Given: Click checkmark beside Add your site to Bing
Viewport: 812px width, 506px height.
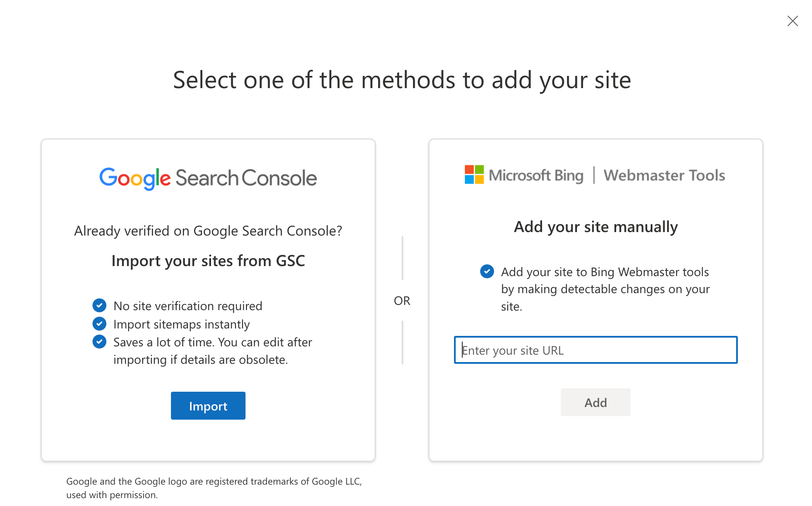Looking at the screenshot, I should [x=487, y=271].
